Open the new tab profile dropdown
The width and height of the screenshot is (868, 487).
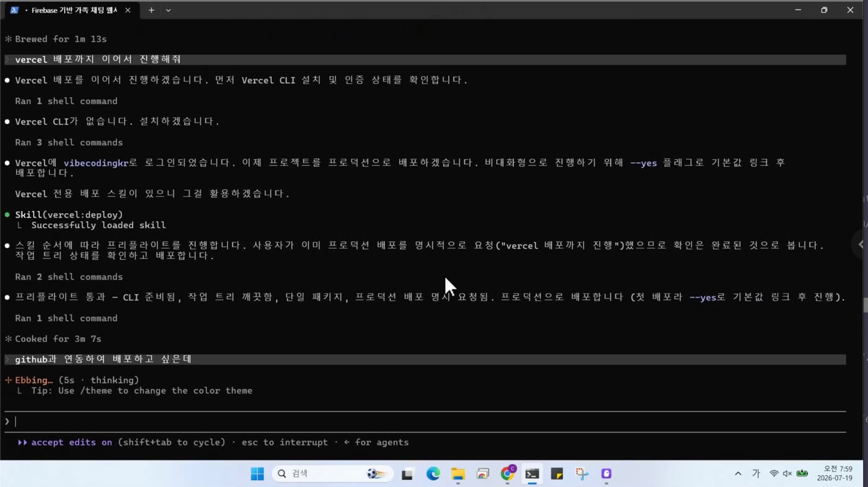tap(168, 10)
